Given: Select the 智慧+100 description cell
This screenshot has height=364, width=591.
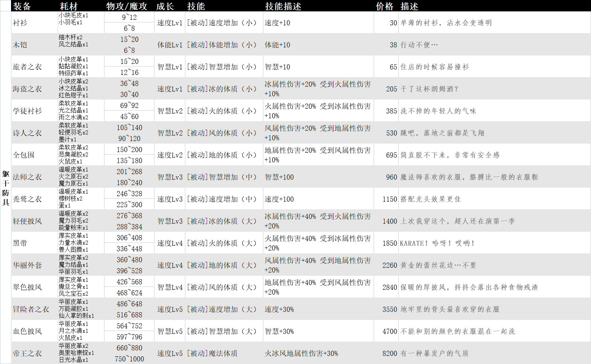Looking at the screenshot, I should tap(318, 177).
